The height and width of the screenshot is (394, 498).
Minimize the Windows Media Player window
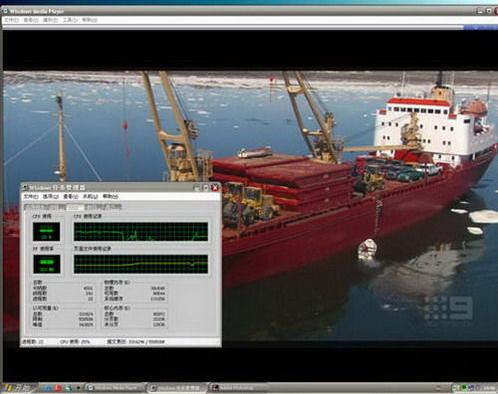point(479,11)
